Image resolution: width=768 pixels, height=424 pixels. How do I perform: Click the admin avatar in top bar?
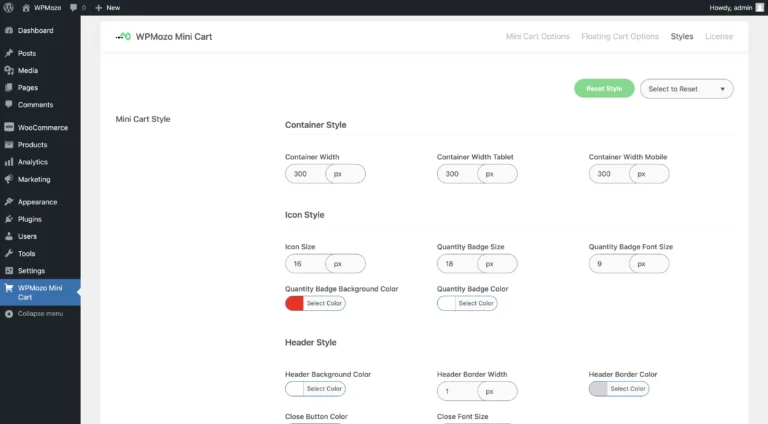click(760, 7)
